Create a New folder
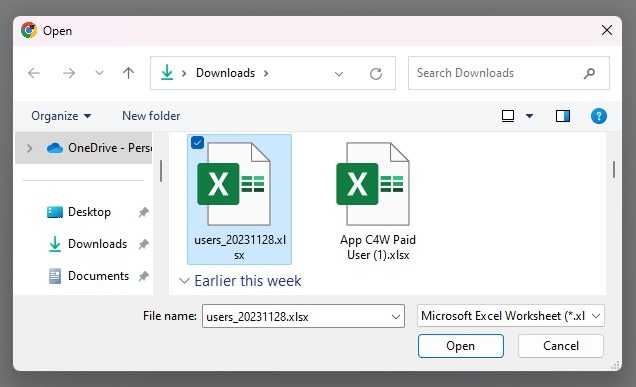Image resolution: width=636 pixels, height=387 pixels. (151, 116)
